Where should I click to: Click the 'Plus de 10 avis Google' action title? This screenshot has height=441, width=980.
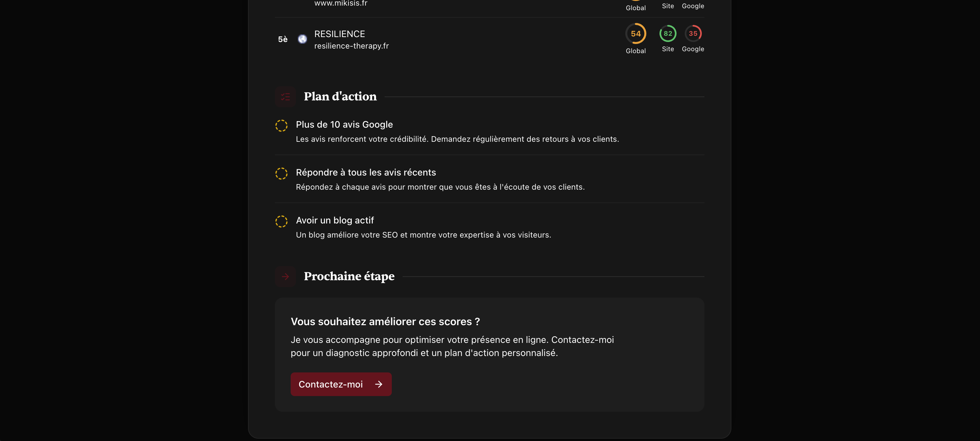click(x=344, y=125)
